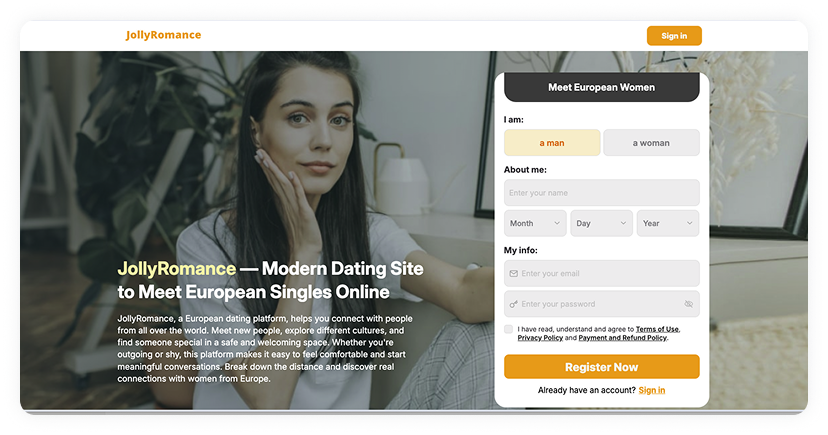This screenshot has width=828, height=435.
Task: Click the JollyRomance logo
Action: (x=163, y=35)
